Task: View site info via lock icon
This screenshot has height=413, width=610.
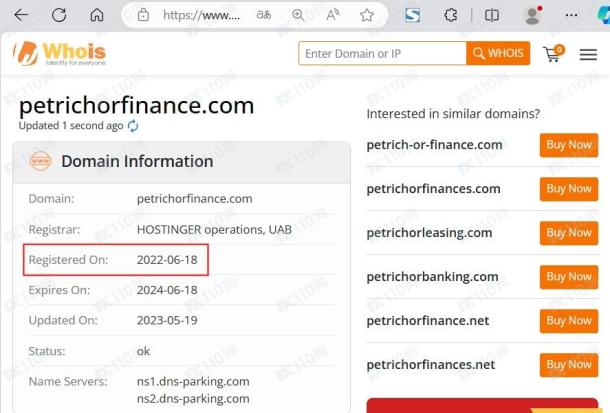Action: click(143, 15)
